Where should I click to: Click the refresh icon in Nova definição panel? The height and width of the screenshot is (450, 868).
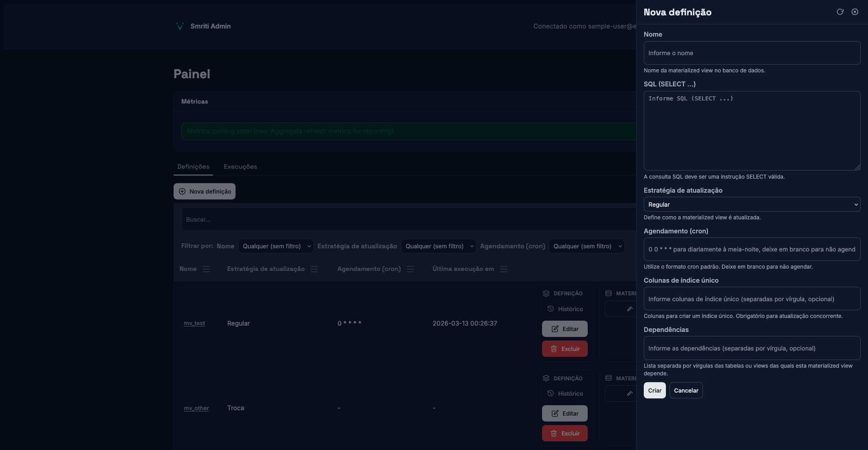pos(840,12)
